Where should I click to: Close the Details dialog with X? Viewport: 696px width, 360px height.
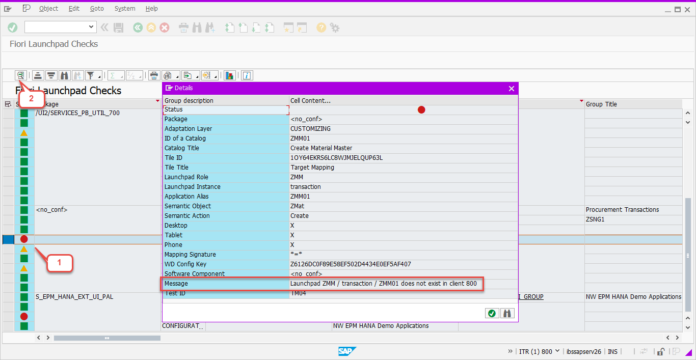pos(511,89)
